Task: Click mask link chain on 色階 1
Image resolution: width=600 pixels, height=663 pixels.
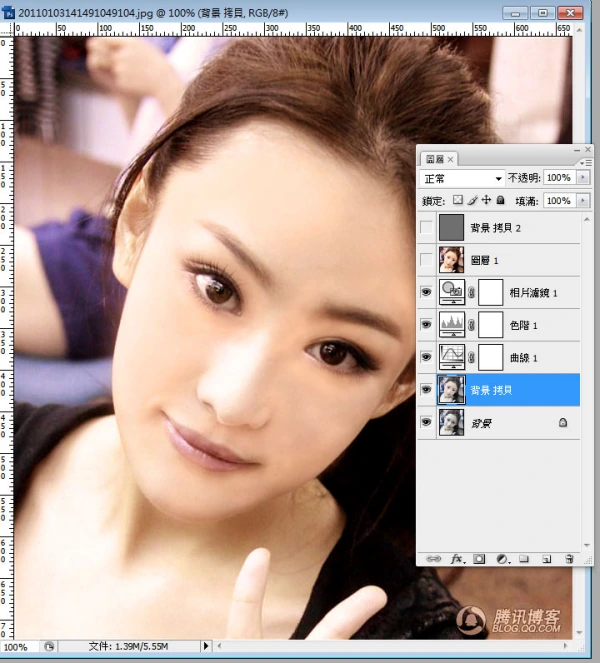Action: point(471,325)
